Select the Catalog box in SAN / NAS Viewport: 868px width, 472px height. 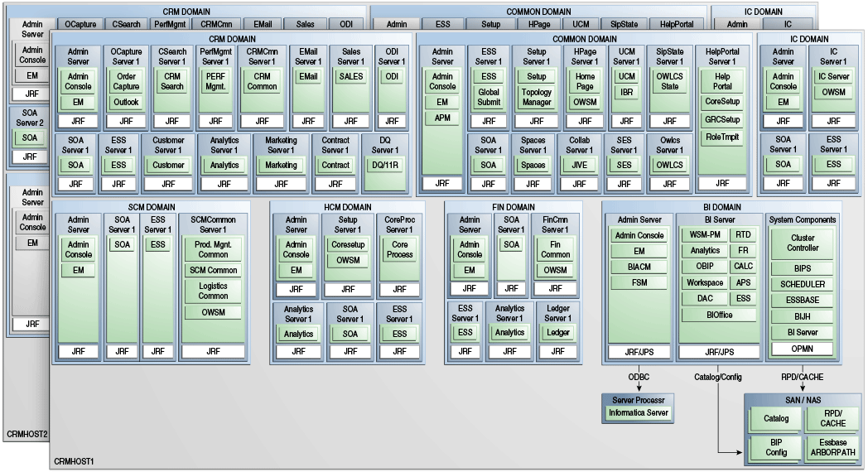(776, 418)
